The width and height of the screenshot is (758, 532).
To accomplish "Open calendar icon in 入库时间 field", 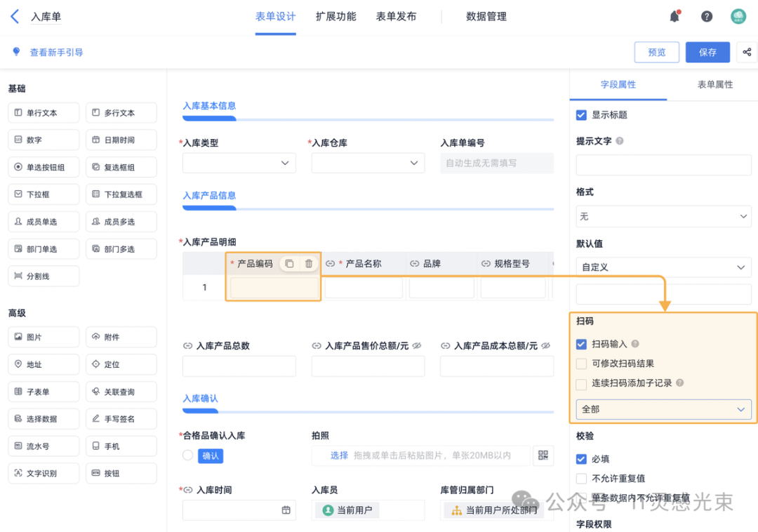I will [286, 510].
